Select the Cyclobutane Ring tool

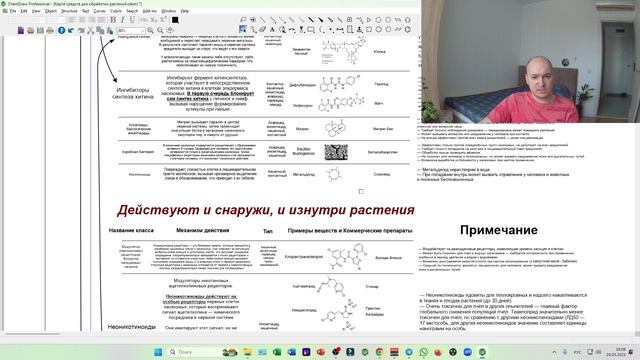click(369, 29)
